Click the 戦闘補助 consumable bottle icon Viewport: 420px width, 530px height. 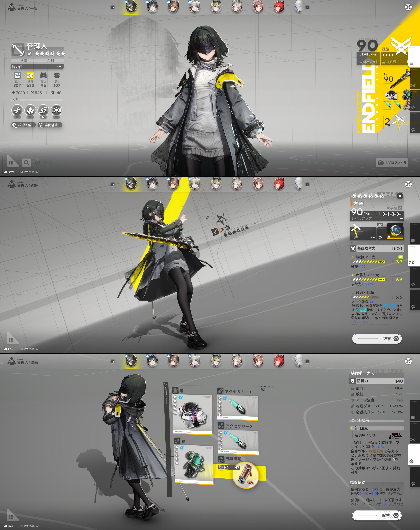(x=245, y=473)
